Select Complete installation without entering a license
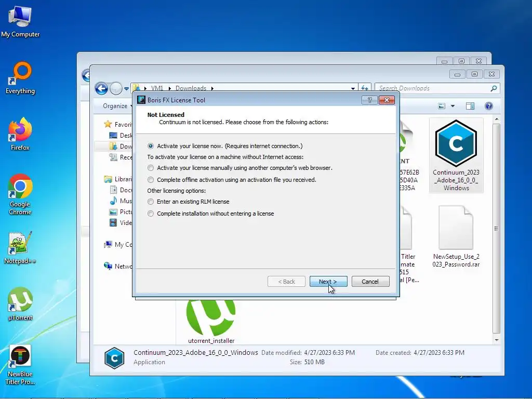The image size is (532, 399). pos(151,214)
